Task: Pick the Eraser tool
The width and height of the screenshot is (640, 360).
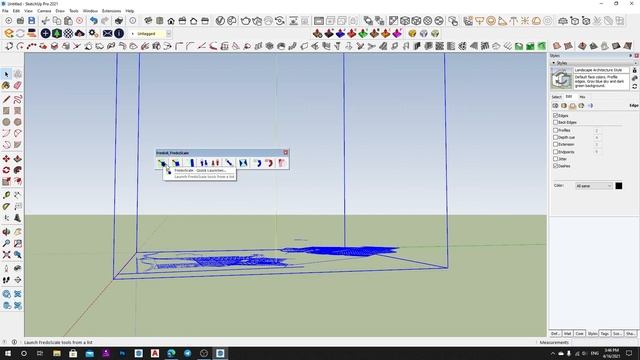Action: [x=18, y=85]
